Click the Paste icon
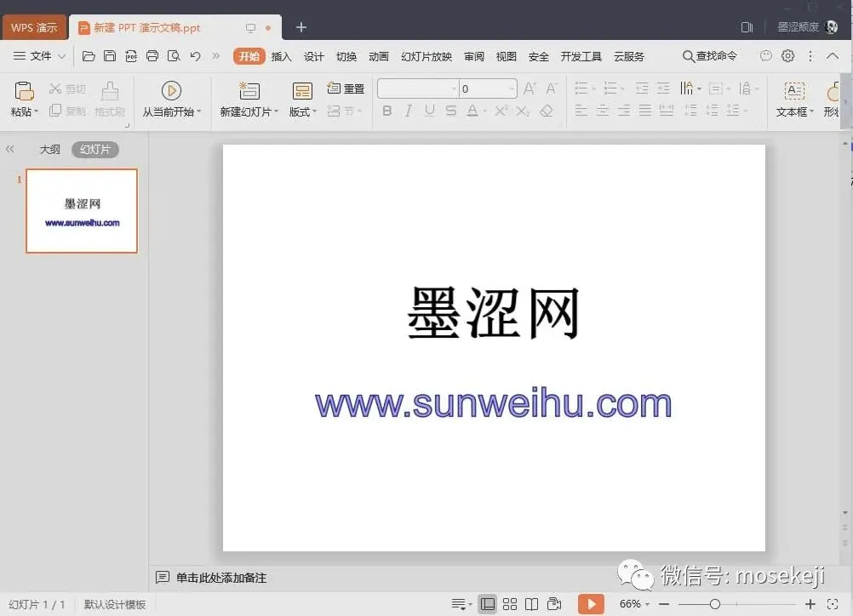This screenshot has height=616, width=853. pyautogui.click(x=24, y=91)
